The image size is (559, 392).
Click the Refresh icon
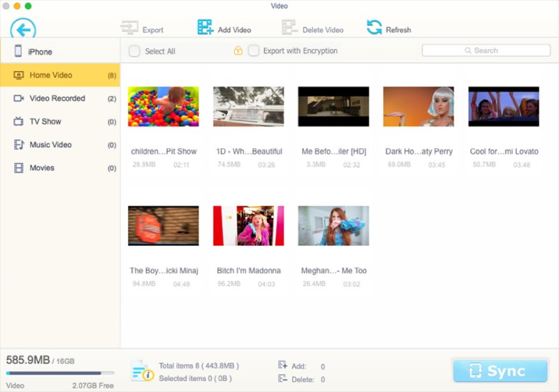pyautogui.click(x=375, y=28)
